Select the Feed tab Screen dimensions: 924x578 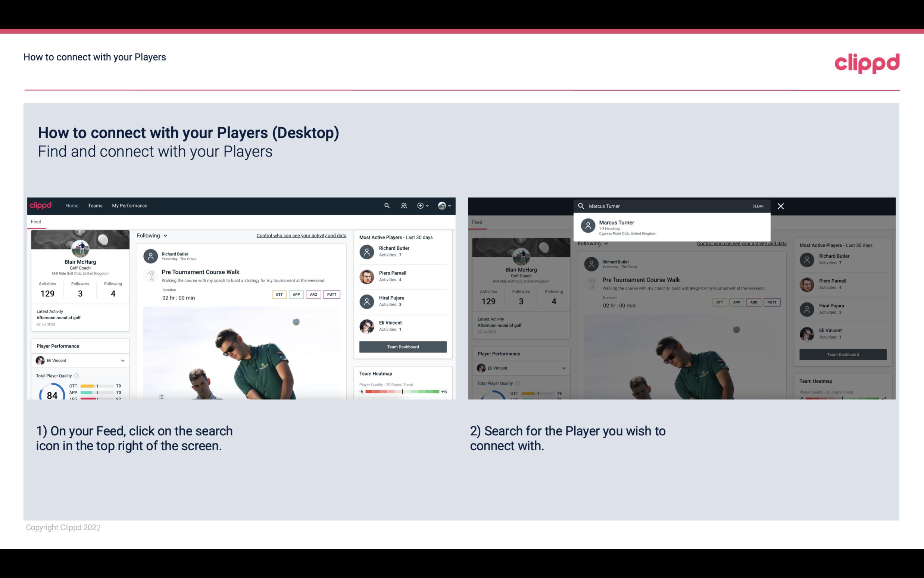(37, 221)
